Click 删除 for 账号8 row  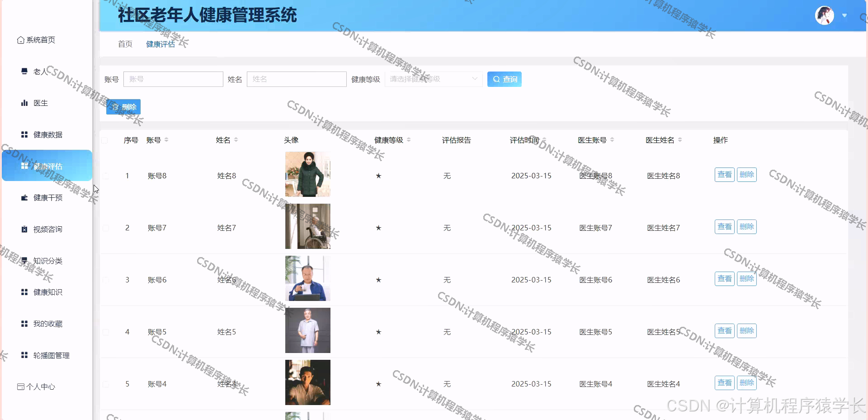[747, 175]
